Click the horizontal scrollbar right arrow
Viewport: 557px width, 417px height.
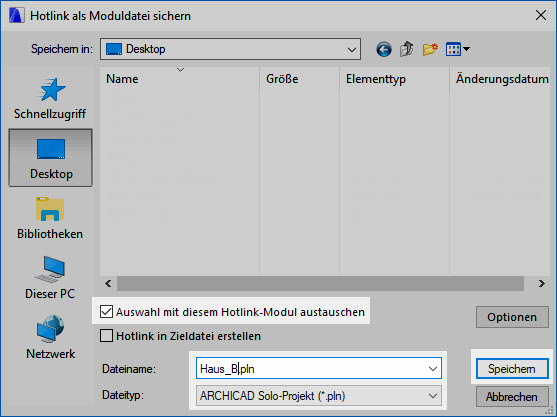point(541,283)
